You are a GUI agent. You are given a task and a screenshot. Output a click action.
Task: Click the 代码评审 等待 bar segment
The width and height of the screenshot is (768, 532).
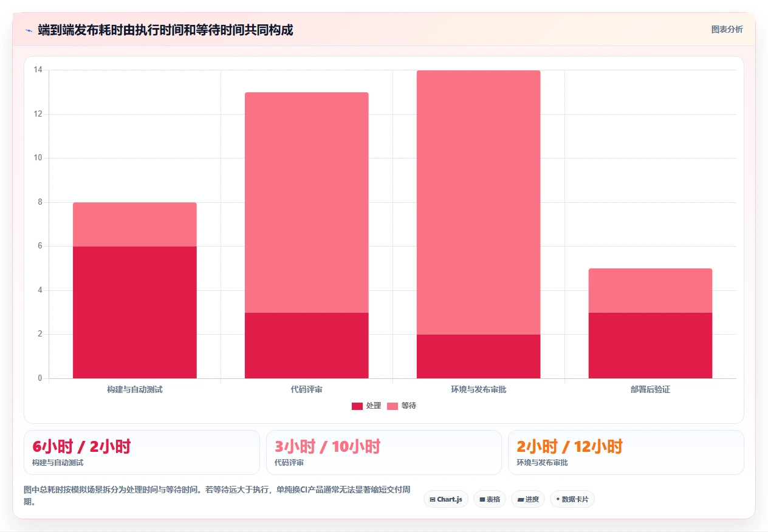coord(307,202)
